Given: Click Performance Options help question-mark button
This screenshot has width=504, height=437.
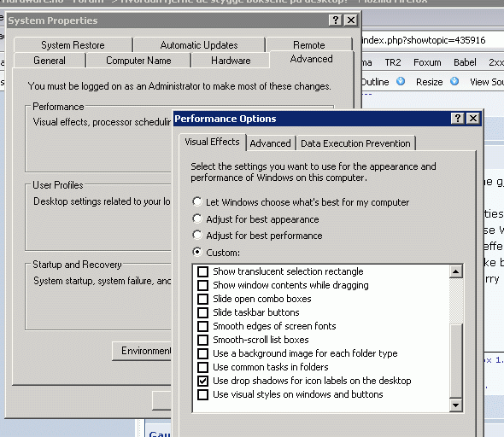Looking at the screenshot, I should 458,119.
